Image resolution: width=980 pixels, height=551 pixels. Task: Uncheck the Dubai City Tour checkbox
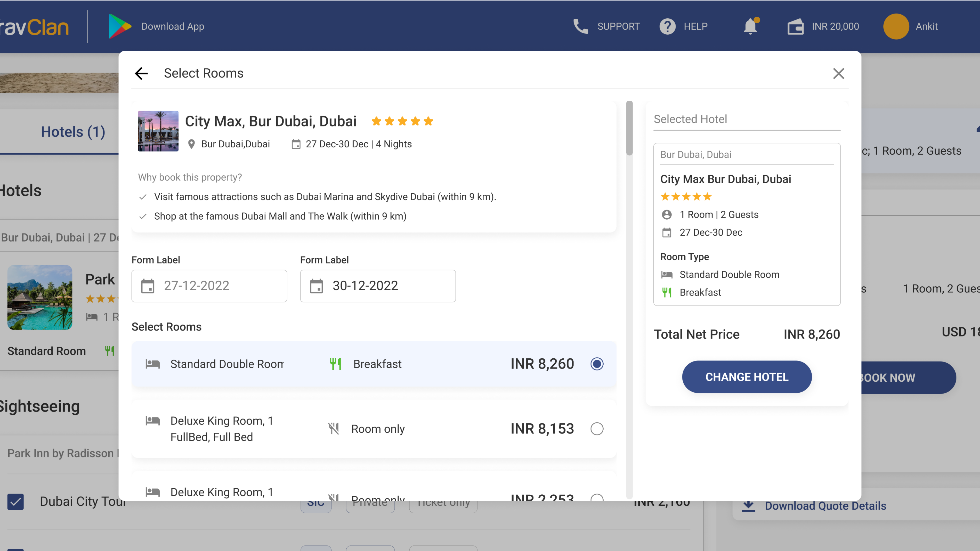pyautogui.click(x=16, y=502)
